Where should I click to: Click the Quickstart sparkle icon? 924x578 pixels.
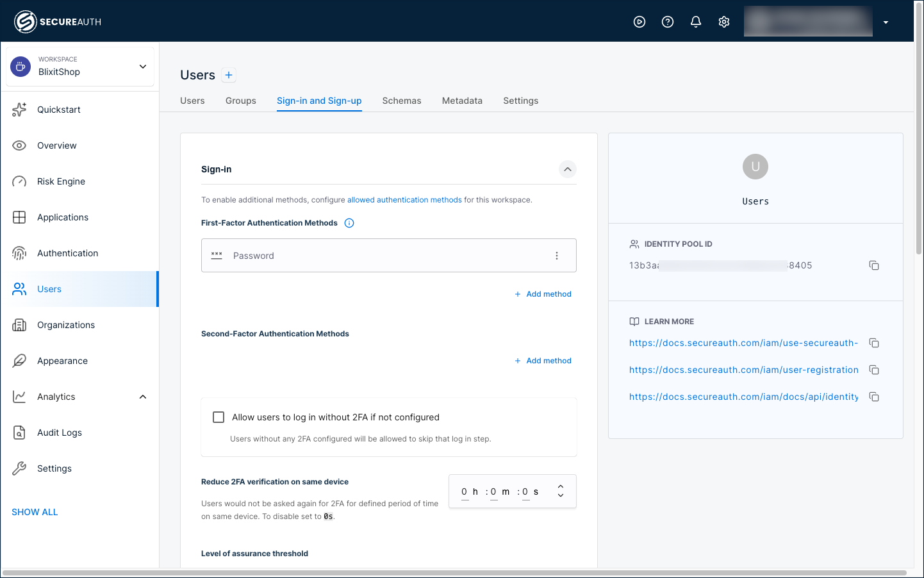click(x=19, y=110)
